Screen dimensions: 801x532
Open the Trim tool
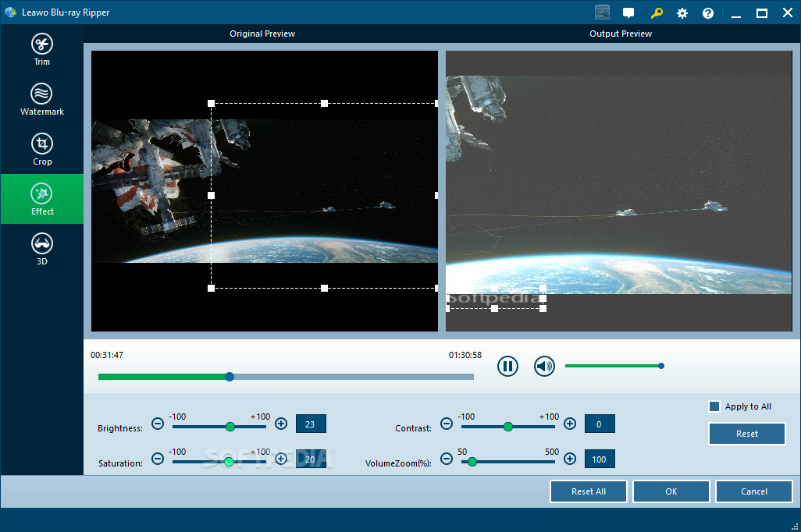coord(42,49)
